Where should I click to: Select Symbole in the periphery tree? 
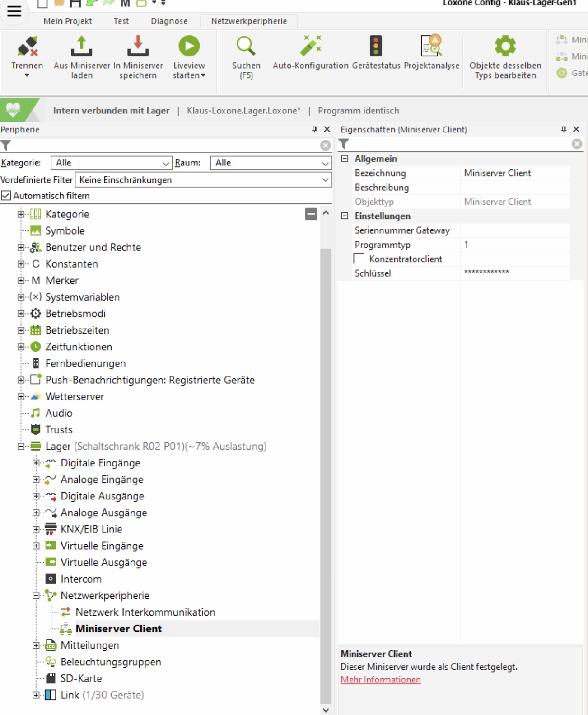coord(65,230)
